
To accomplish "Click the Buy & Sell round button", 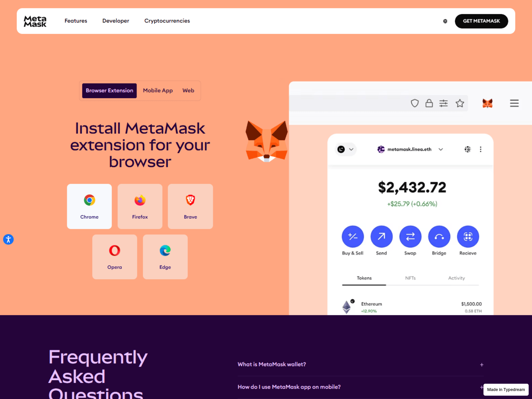I will click(353, 236).
